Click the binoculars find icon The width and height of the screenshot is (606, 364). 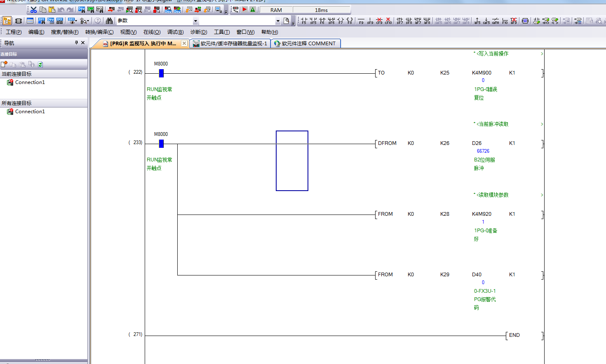click(x=109, y=21)
